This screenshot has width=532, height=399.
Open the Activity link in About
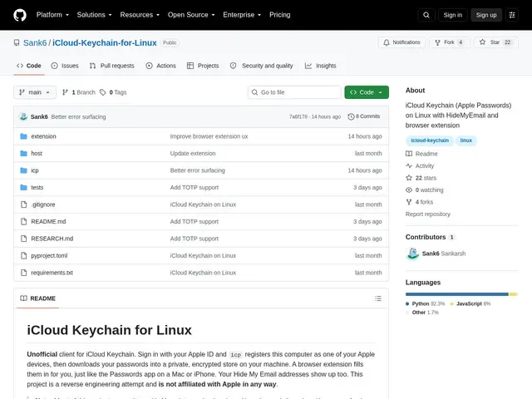click(420, 166)
